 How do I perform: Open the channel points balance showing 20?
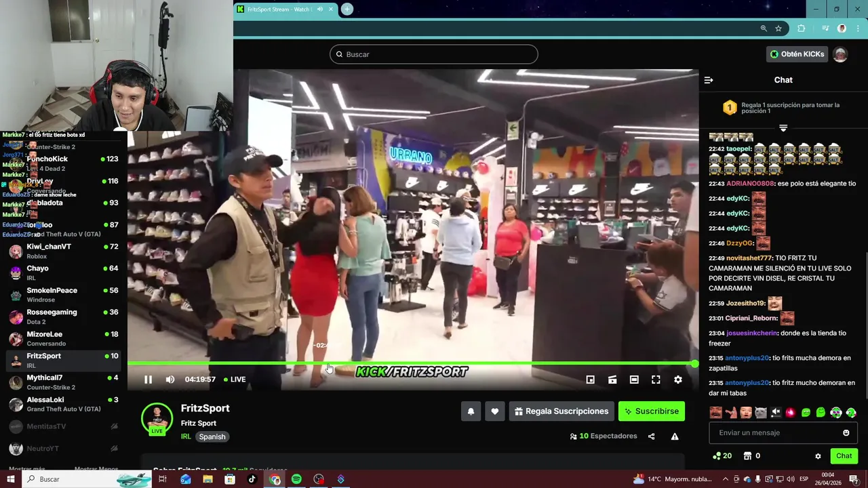722,456
